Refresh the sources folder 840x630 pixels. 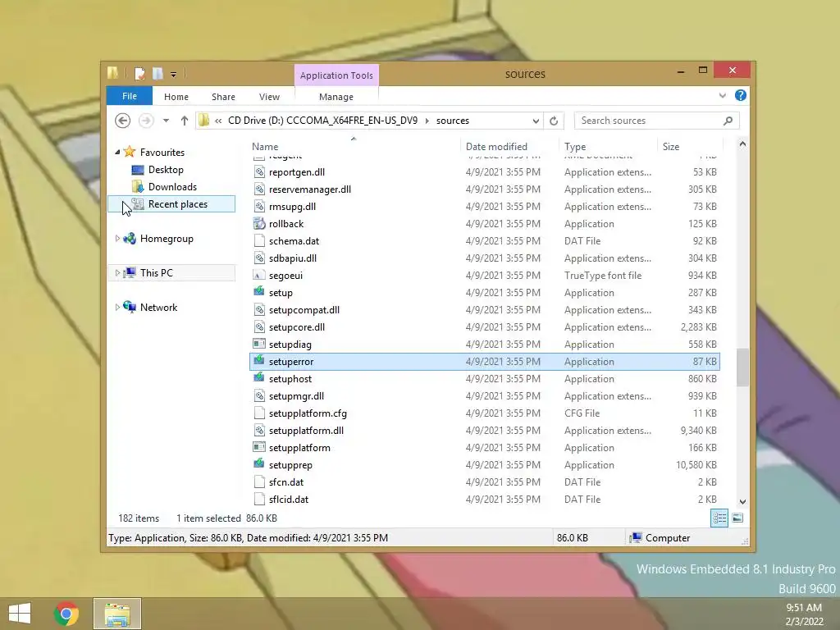tap(554, 121)
